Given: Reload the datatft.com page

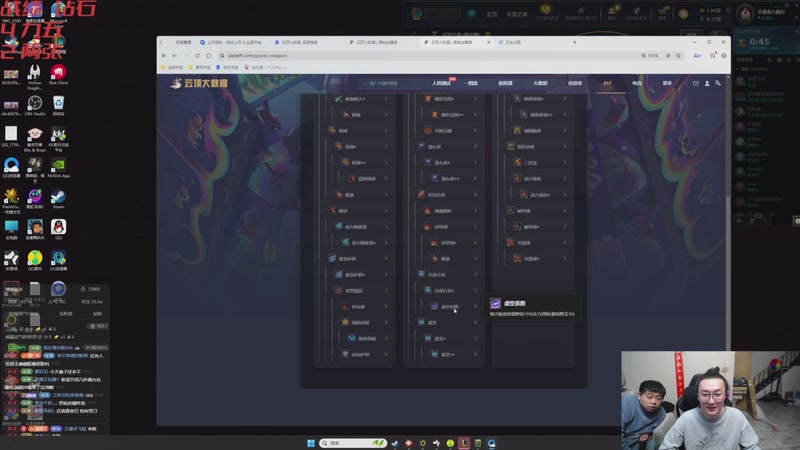Looking at the screenshot, I should [x=197, y=56].
